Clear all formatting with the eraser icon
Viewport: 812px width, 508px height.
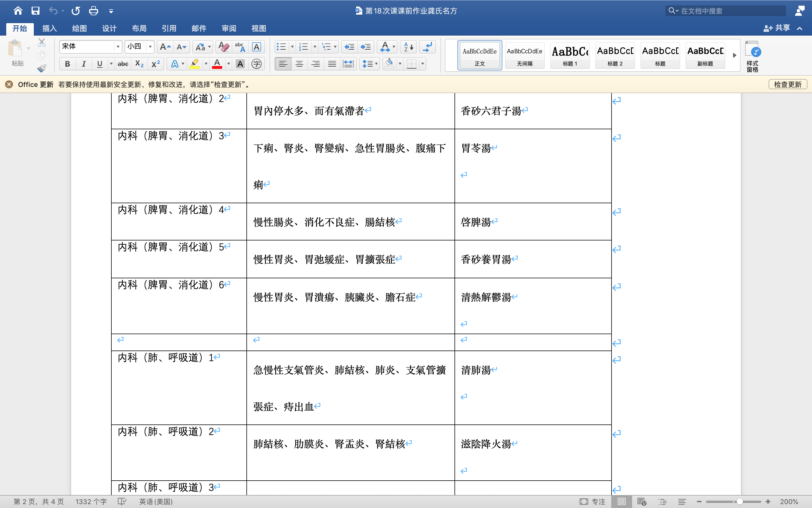click(x=224, y=47)
